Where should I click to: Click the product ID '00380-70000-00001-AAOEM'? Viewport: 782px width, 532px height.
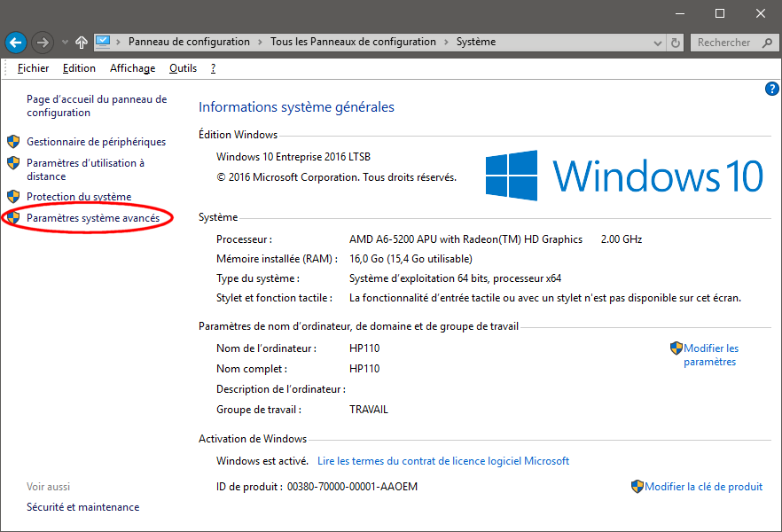[x=352, y=487]
